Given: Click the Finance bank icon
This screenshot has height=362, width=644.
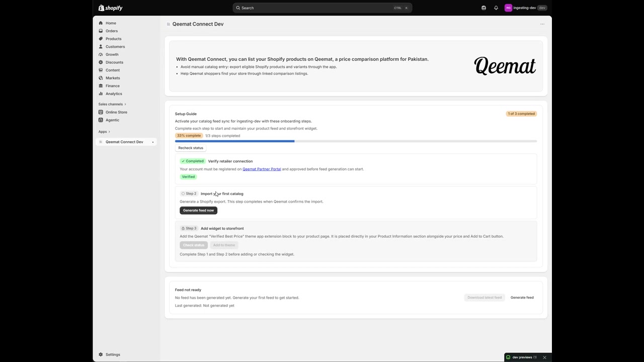Looking at the screenshot, I should pyautogui.click(x=101, y=86).
